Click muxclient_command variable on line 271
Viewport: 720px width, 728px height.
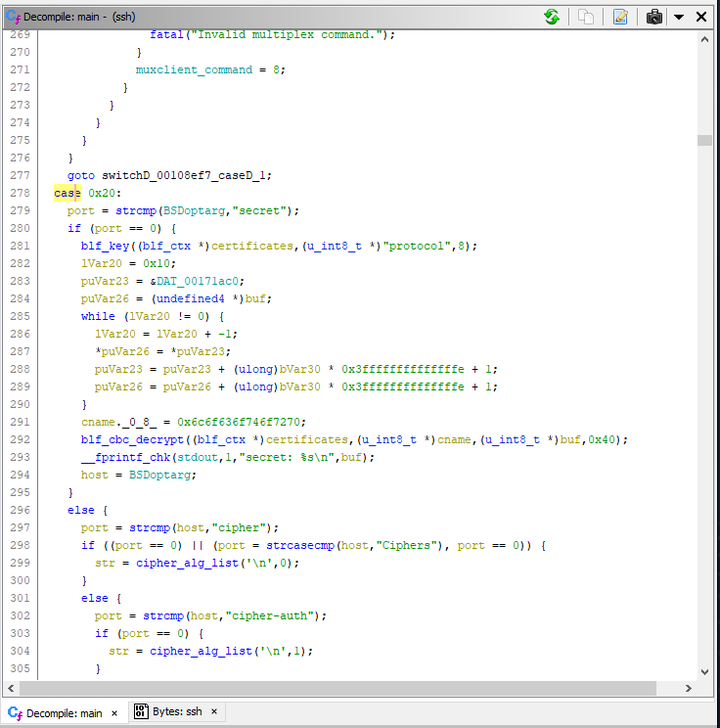194,69
